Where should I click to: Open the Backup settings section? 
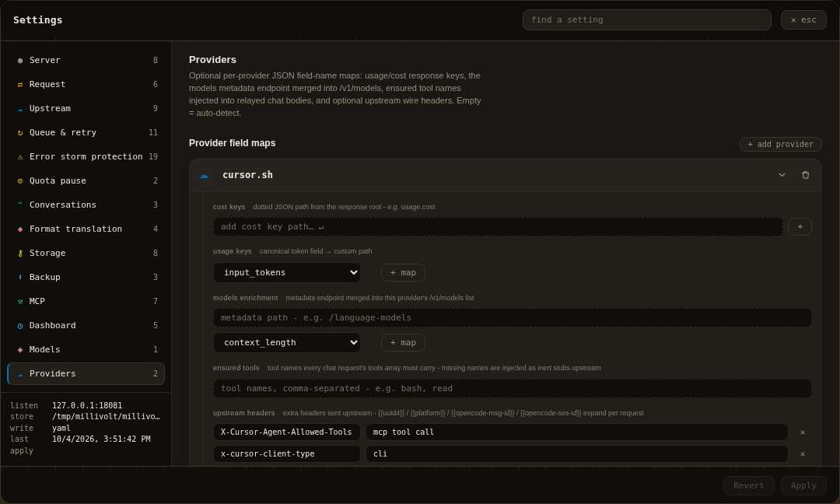click(x=86, y=278)
